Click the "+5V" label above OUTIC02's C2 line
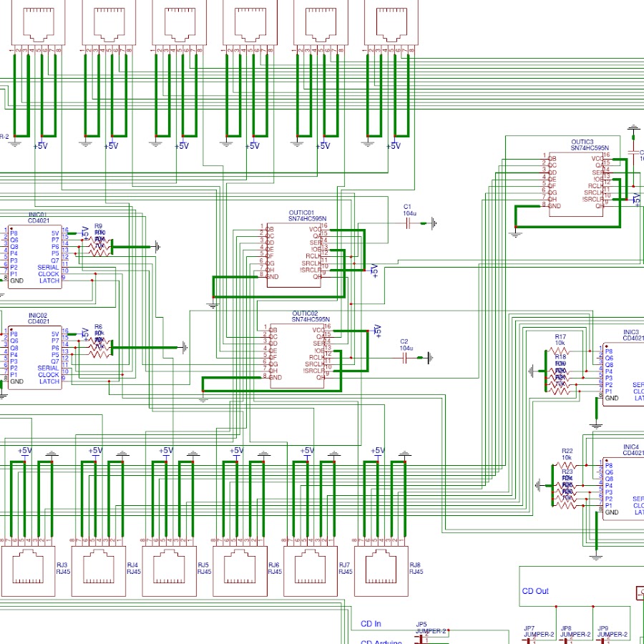 point(377,331)
